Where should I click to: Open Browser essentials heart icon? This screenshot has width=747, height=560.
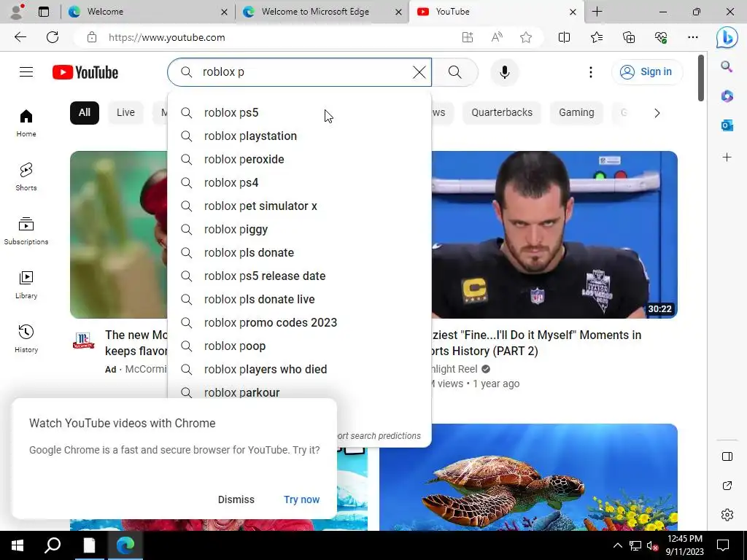[x=661, y=37]
